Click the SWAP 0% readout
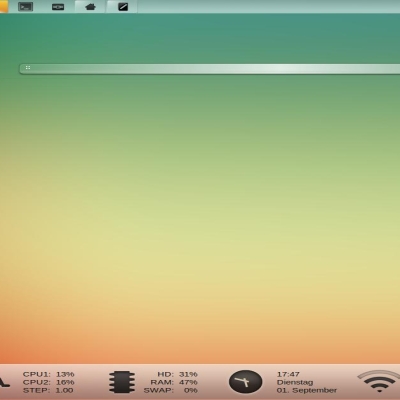Screen dimensions: 400x400 coord(171,390)
